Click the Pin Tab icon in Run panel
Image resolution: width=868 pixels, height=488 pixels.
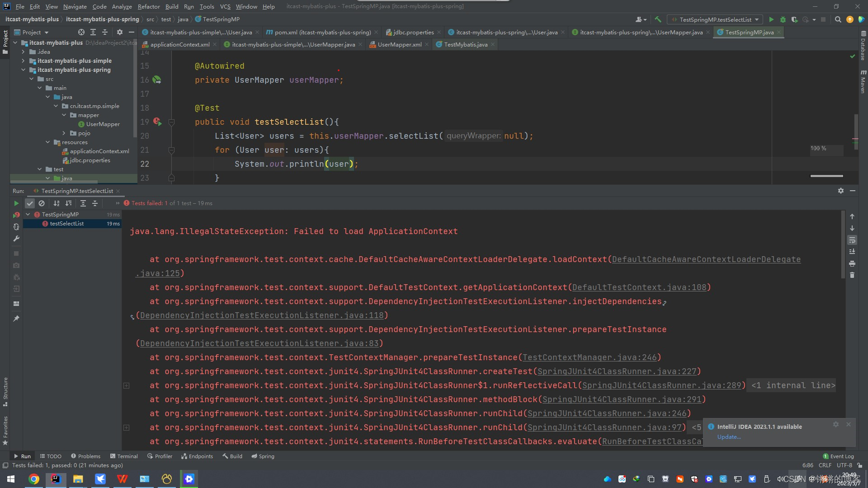pyautogui.click(x=16, y=319)
